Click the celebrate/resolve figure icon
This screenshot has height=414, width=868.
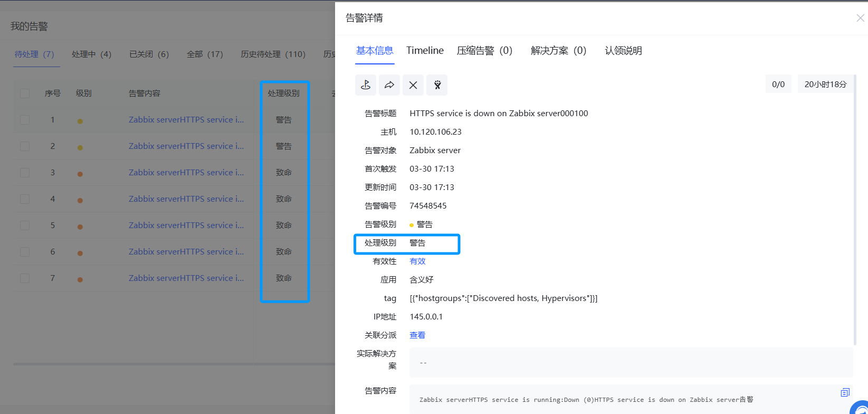pyautogui.click(x=437, y=85)
